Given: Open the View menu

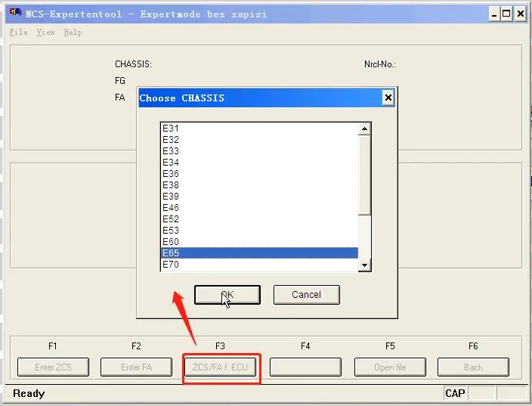Looking at the screenshot, I should pos(45,33).
